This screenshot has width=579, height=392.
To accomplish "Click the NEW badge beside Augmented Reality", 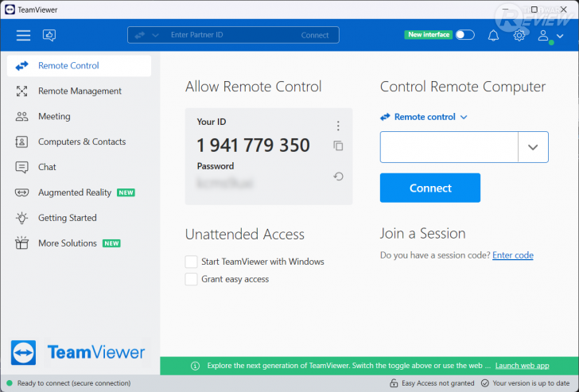I will (x=126, y=192).
